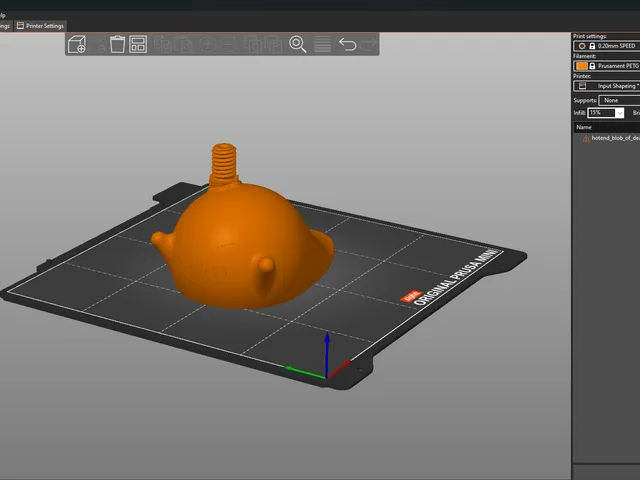Click the greyed-out Add instance icon

(207, 44)
